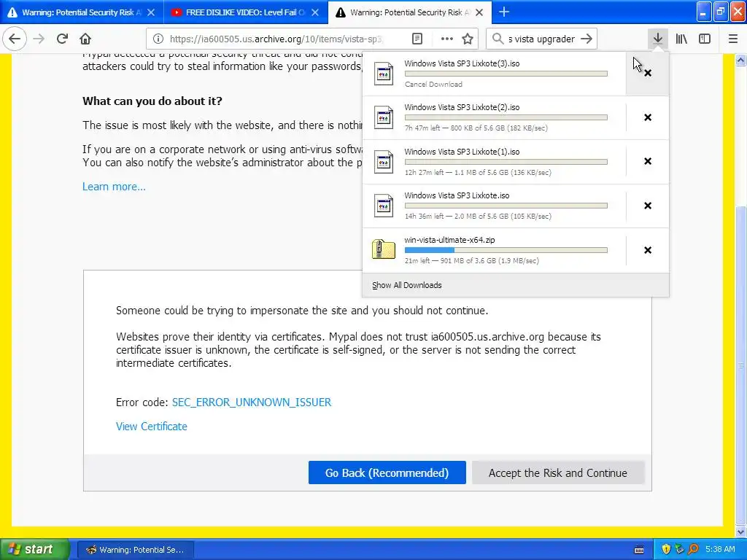Click progress bar of Lixkote(1).iso download
The image size is (747, 560).
click(506, 162)
